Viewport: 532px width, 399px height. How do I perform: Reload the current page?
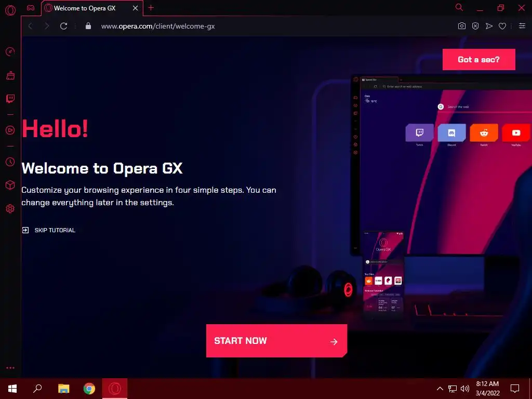[63, 26]
